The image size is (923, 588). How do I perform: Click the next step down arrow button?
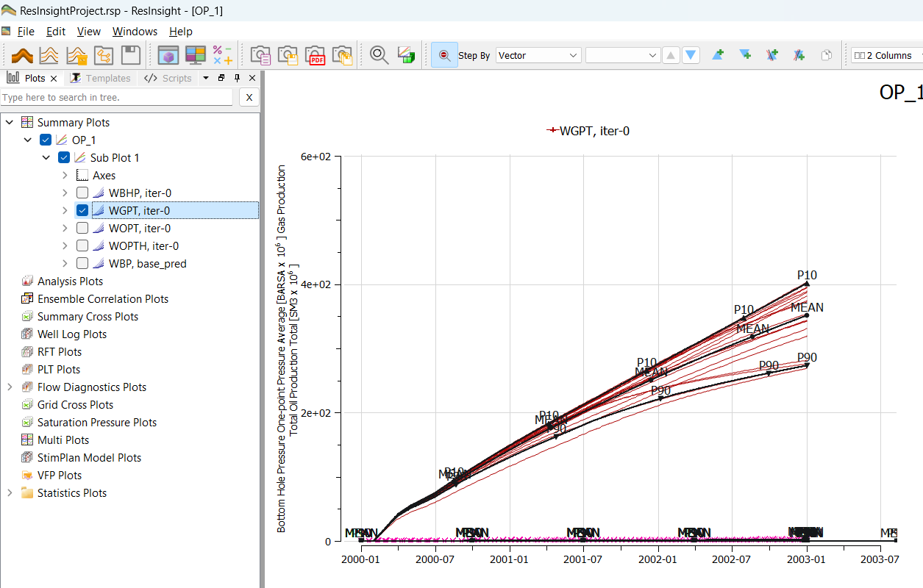click(690, 55)
